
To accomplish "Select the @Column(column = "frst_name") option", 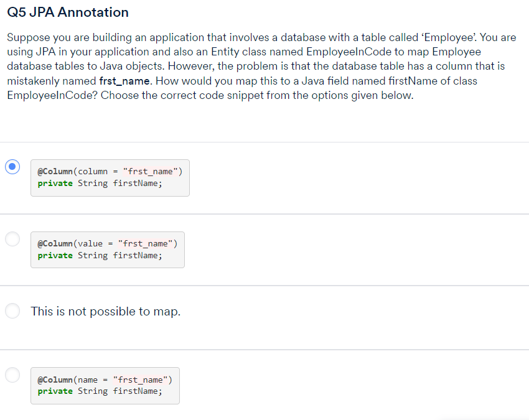I will coord(12,166).
